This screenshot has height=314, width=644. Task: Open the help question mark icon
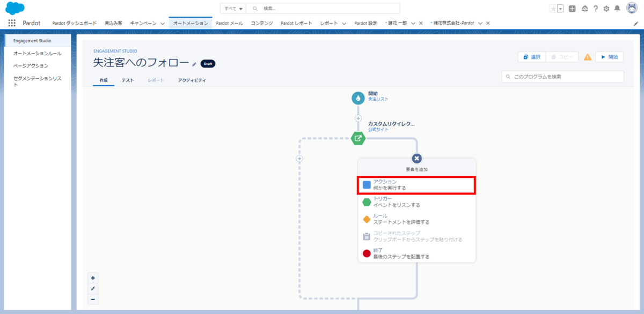596,9
